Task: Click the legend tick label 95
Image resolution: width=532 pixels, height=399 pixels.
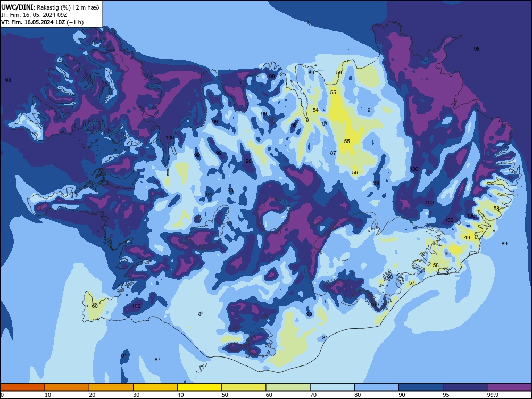Action: coord(446,395)
